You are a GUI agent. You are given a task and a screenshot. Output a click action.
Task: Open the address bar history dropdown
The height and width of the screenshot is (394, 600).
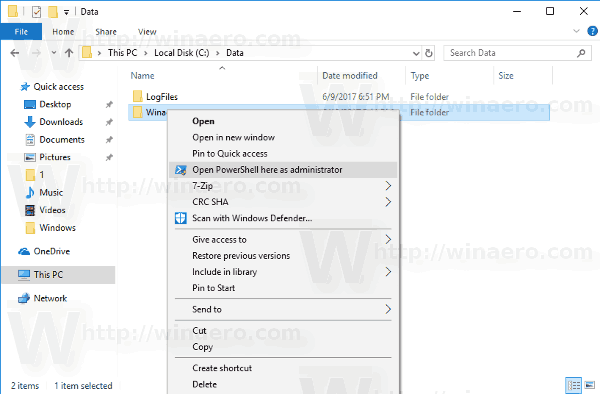416,53
